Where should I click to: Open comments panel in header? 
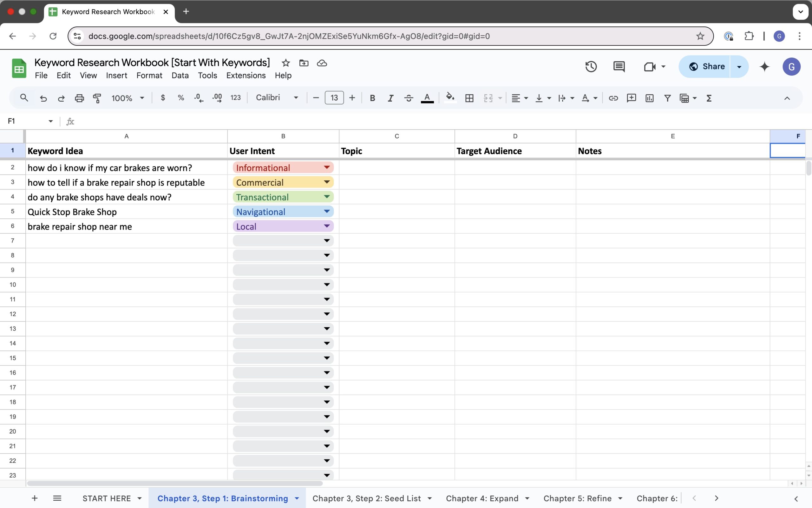(x=619, y=67)
